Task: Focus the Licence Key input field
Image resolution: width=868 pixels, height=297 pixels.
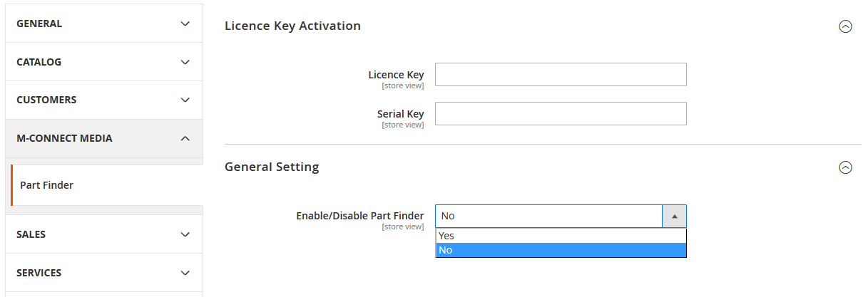Action: coord(561,74)
